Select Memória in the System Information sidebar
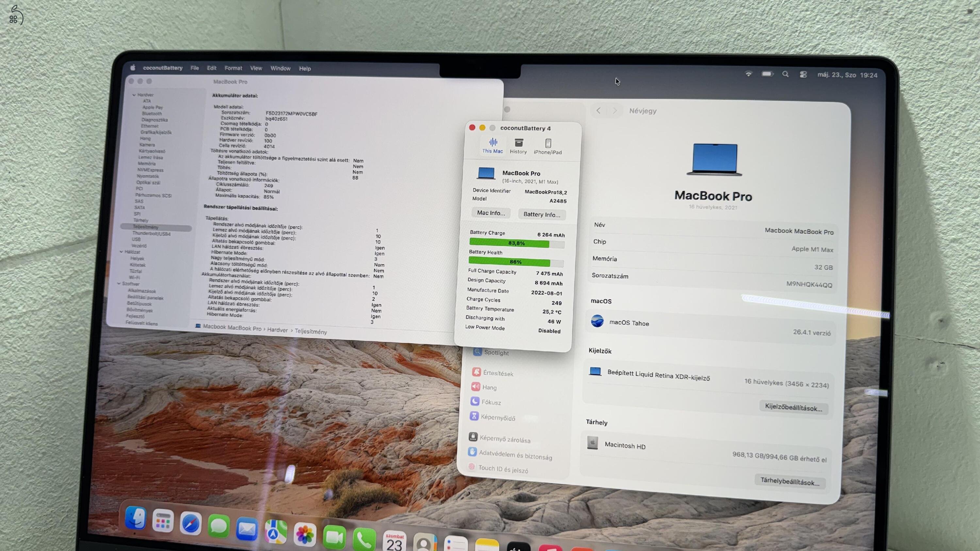The height and width of the screenshot is (551, 980). (146, 164)
